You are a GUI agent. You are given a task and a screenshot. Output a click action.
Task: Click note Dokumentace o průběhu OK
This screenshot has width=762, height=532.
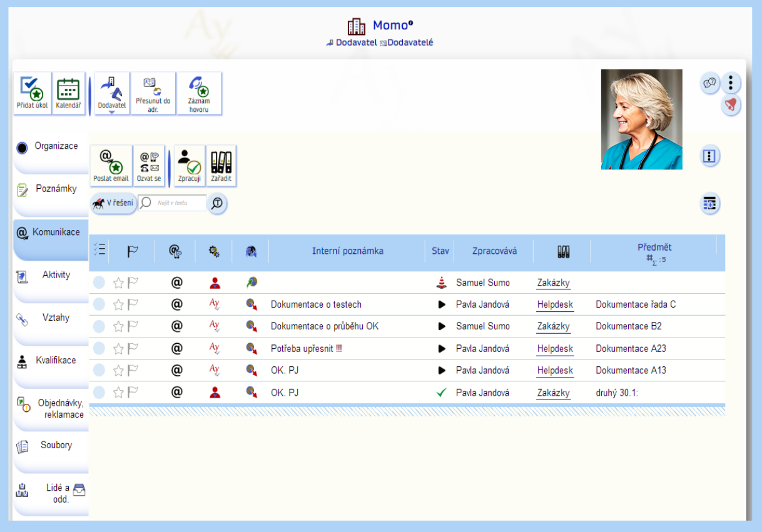325,326
